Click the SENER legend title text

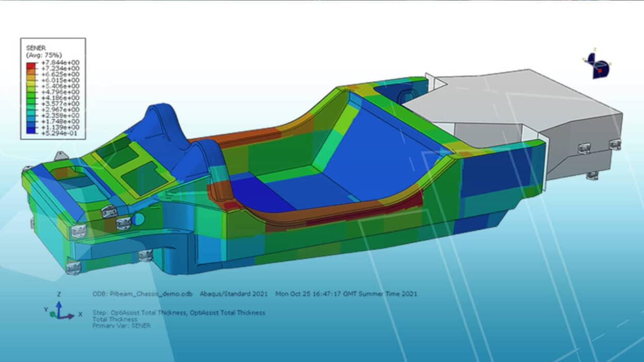36,47
